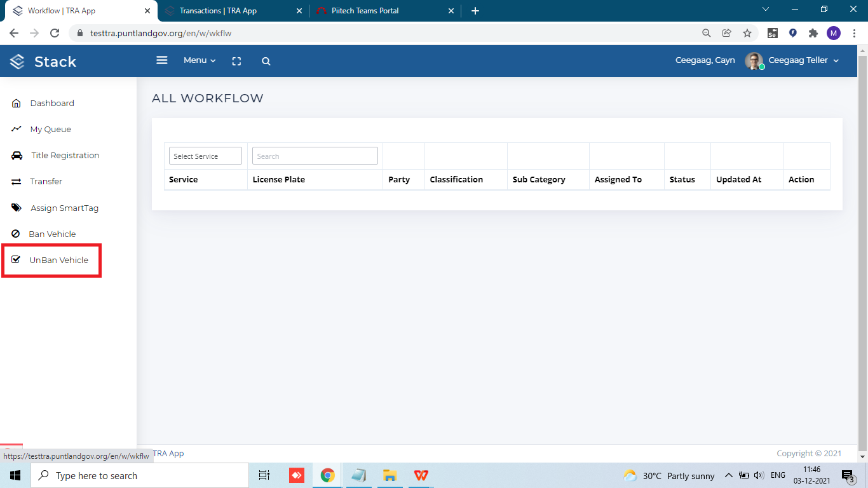Open the notifications center icon
Image resolution: width=868 pixels, height=488 pixels.
coord(848,475)
